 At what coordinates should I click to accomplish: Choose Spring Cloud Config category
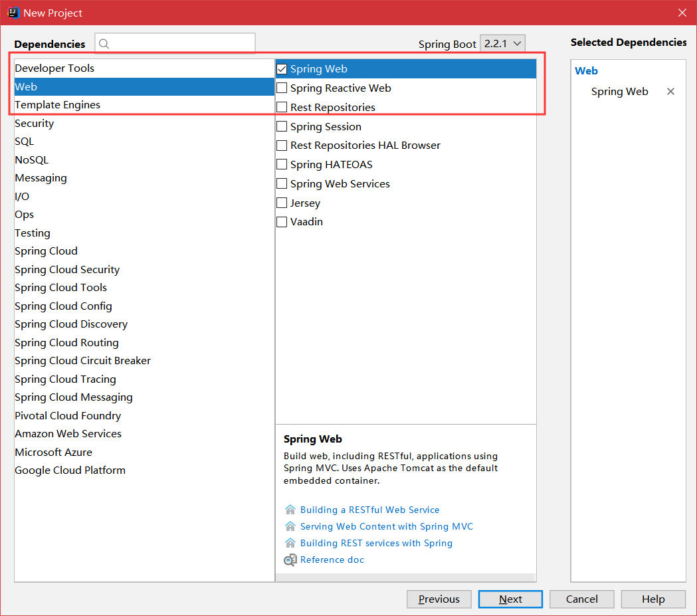pyautogui.click(x=144, y=306)
